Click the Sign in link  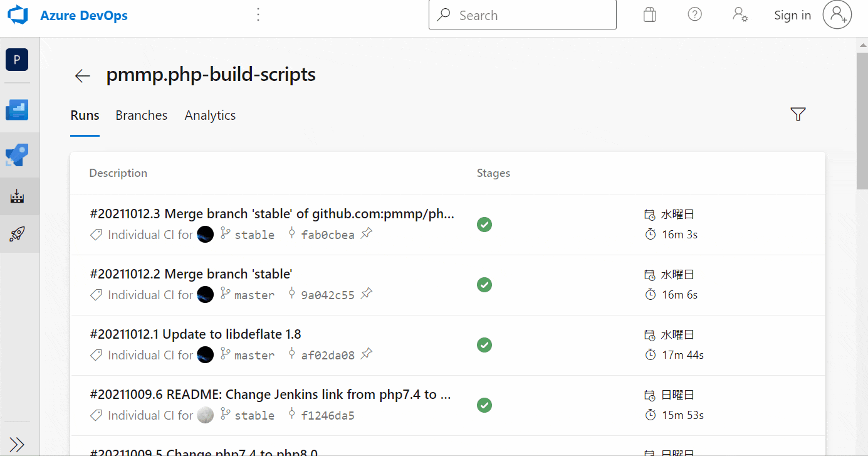(x=792, y=16)
